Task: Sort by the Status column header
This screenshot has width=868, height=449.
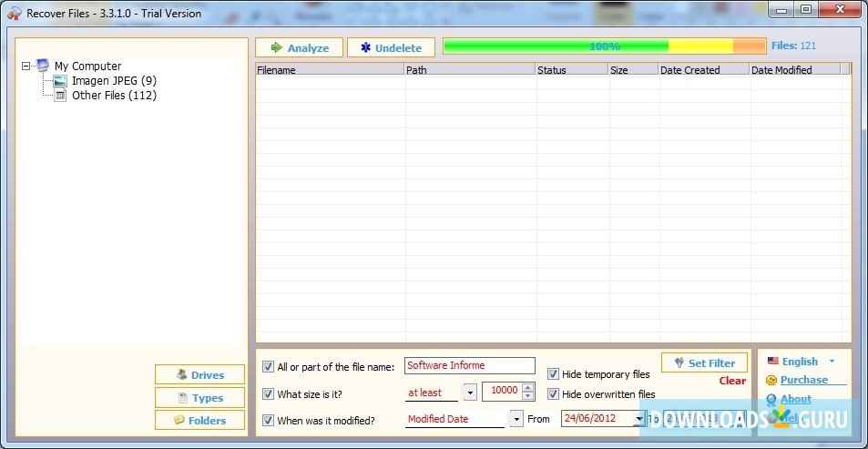Action: pos(572,70)
